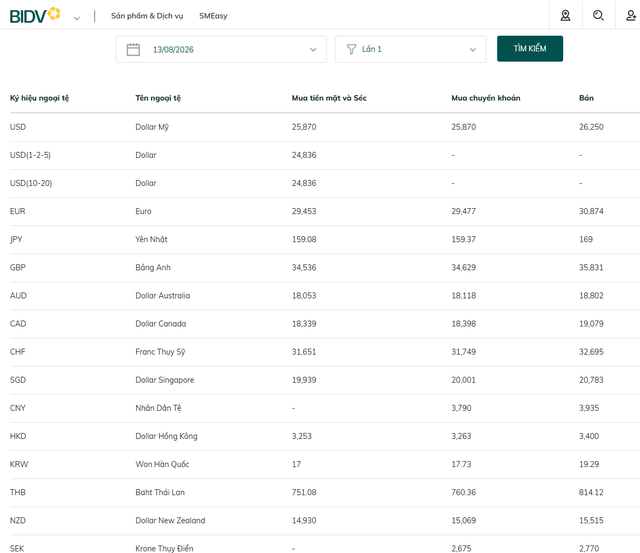
Task: Select the KRW currency code
Action: pos(19,464)
